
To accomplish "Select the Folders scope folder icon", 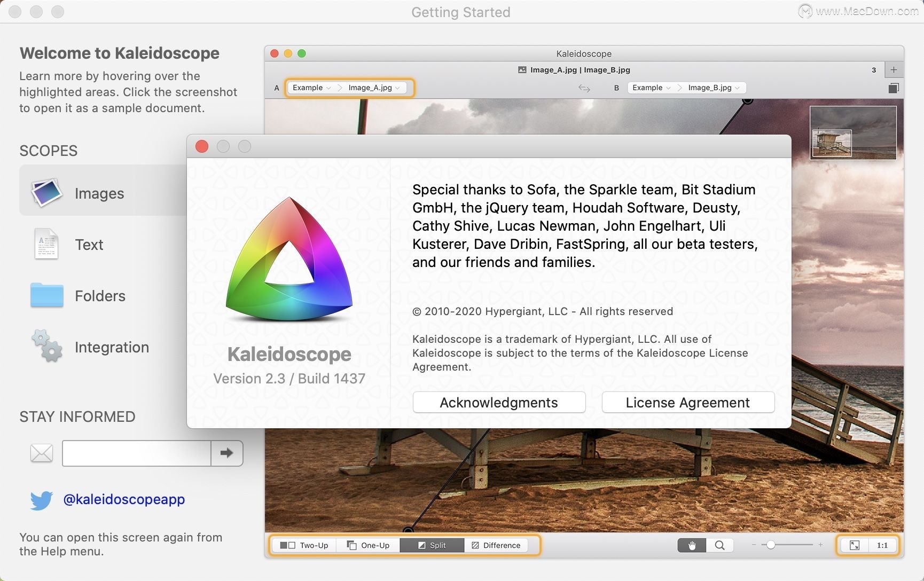I will pyautogui.click(x=47, y=295).
